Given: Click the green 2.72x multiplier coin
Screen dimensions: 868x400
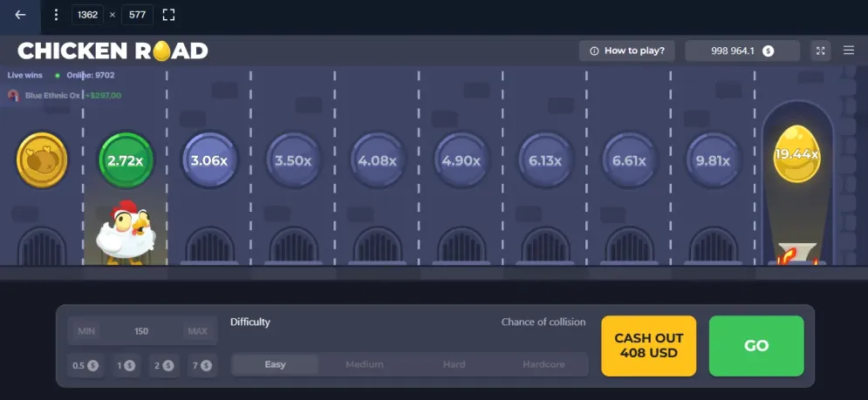Looking at the screenshot, I should click(x=126, y=160).
